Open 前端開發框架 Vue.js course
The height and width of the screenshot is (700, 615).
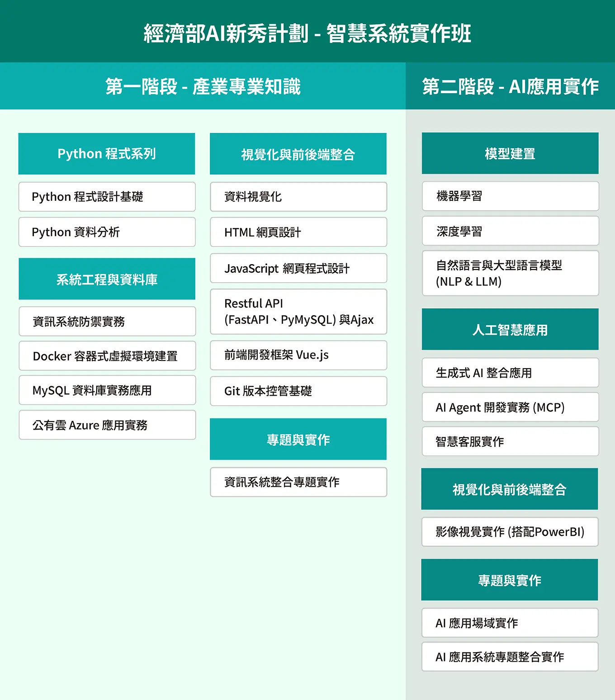point(298,355)
